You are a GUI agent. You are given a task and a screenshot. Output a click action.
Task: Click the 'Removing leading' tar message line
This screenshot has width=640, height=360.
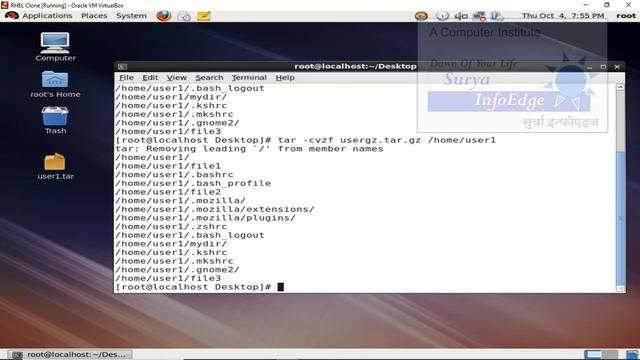[x=249, y=149]
